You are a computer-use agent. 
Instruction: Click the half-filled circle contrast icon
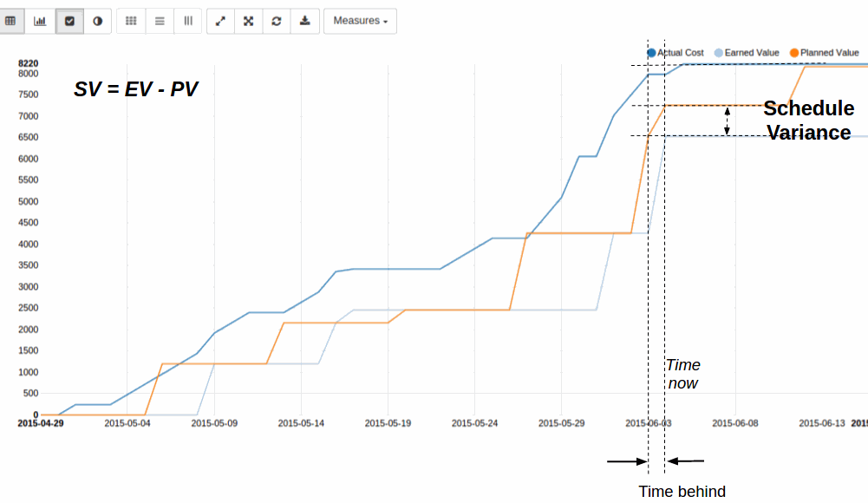click(x=98, y=21)
